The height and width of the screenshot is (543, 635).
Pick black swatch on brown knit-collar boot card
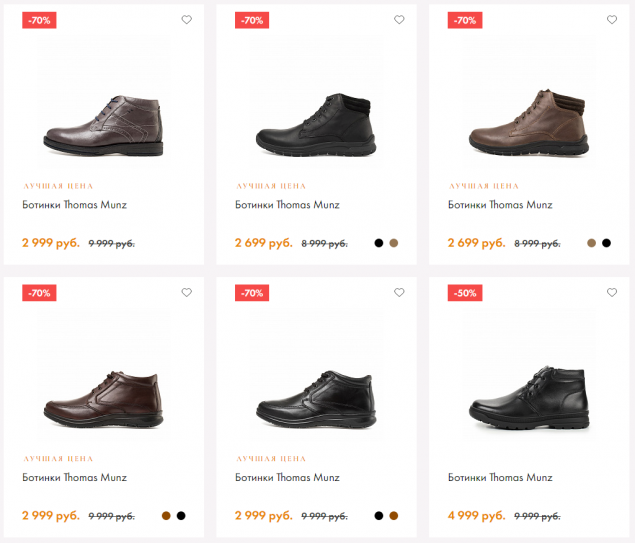pyautogui.click(x=606, y=243)
